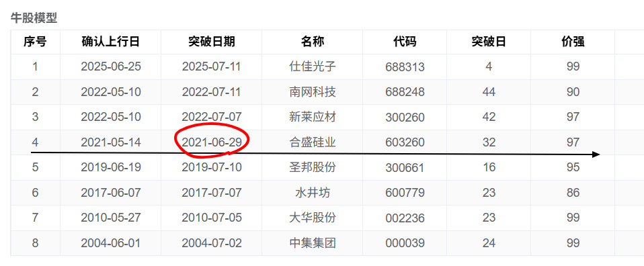Screen dimensions: 644x266
Task: Select stock name 水井坊
Action: (x=313, y=193)
